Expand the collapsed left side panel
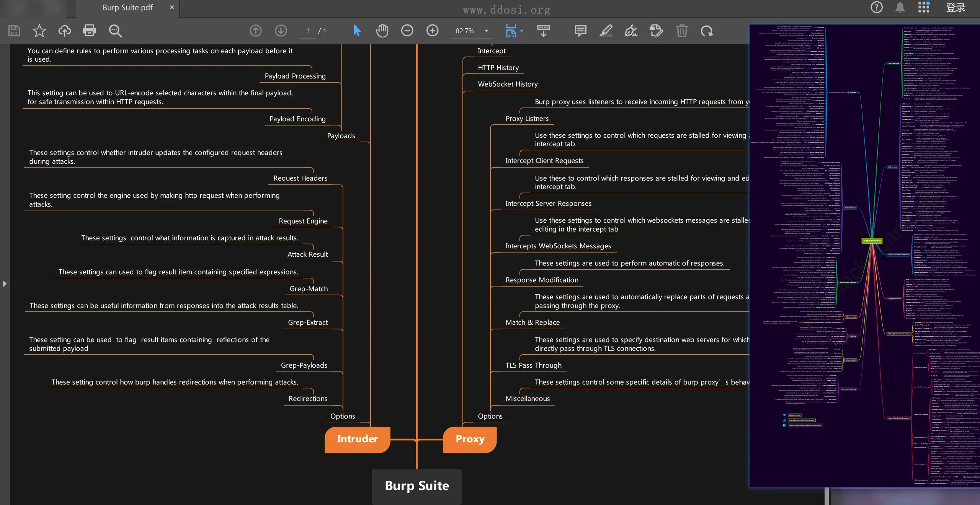The height and width of the screenshot is (505, 980). pyautogui.click(x=5, y=283)
